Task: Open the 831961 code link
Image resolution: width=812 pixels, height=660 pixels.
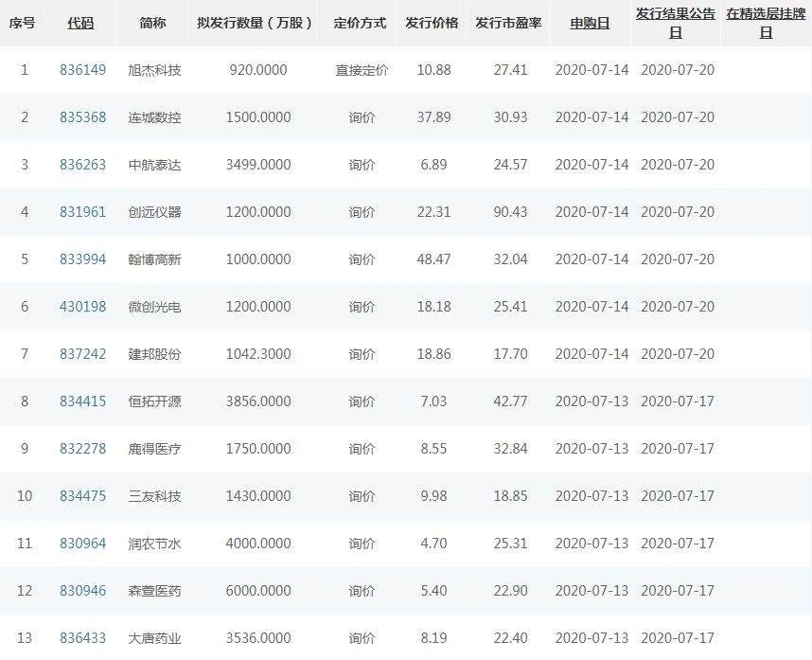Action: point(82,212)
